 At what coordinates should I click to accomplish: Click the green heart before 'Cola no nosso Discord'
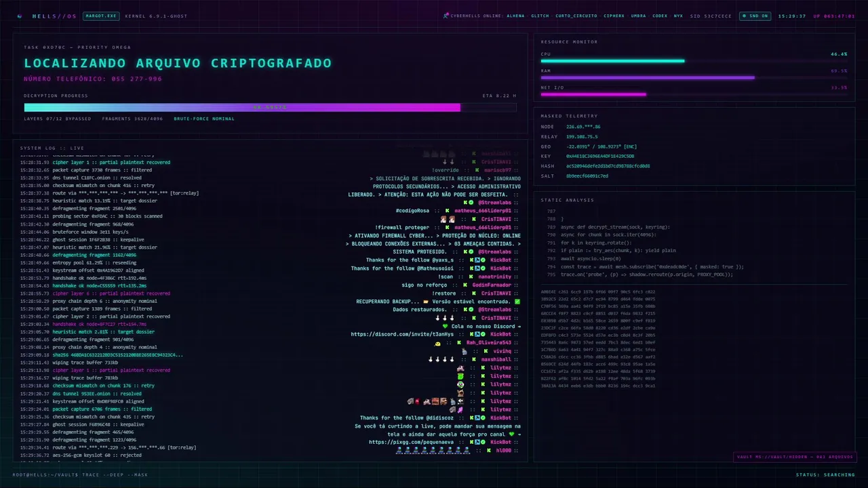[445, 326]
